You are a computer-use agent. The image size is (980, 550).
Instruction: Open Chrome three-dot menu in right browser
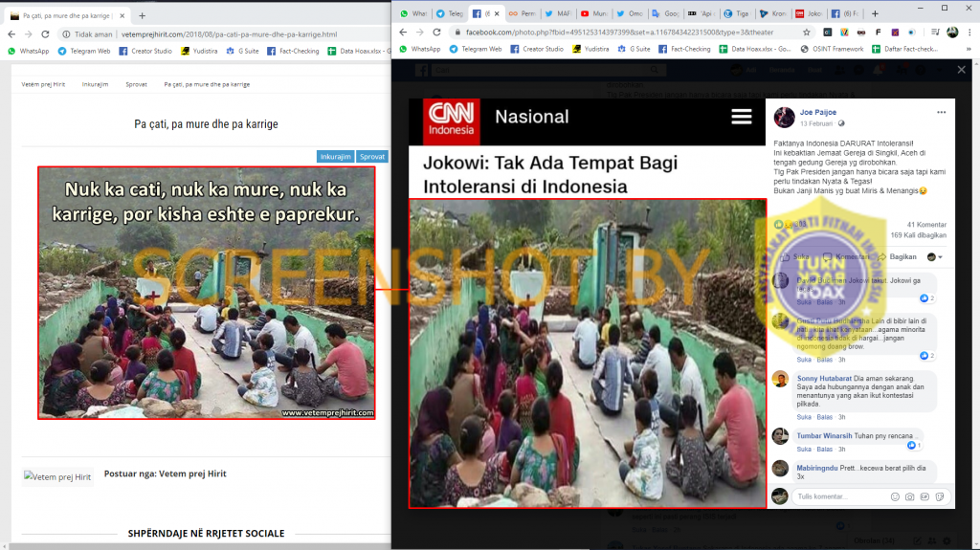[x=969, y=32]
